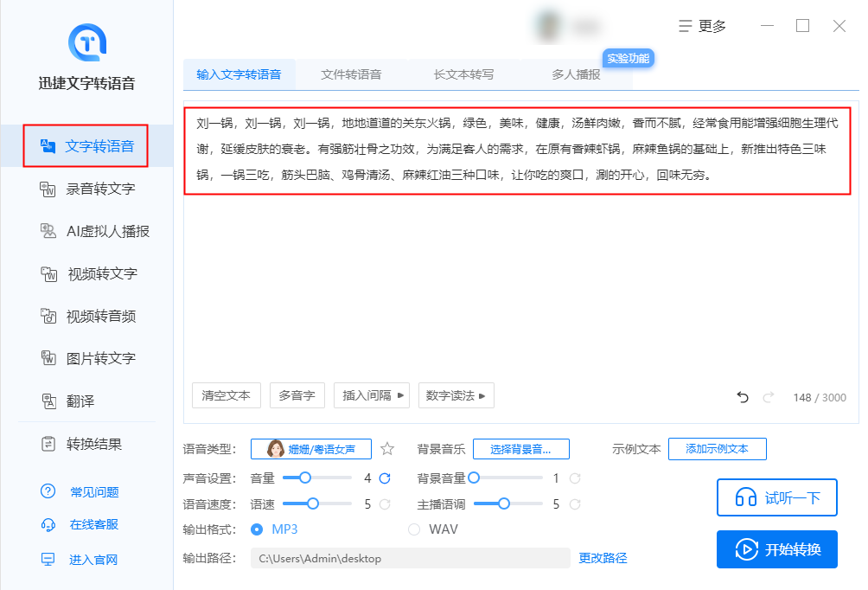Open the 多人播报 tab

(576, 74)
